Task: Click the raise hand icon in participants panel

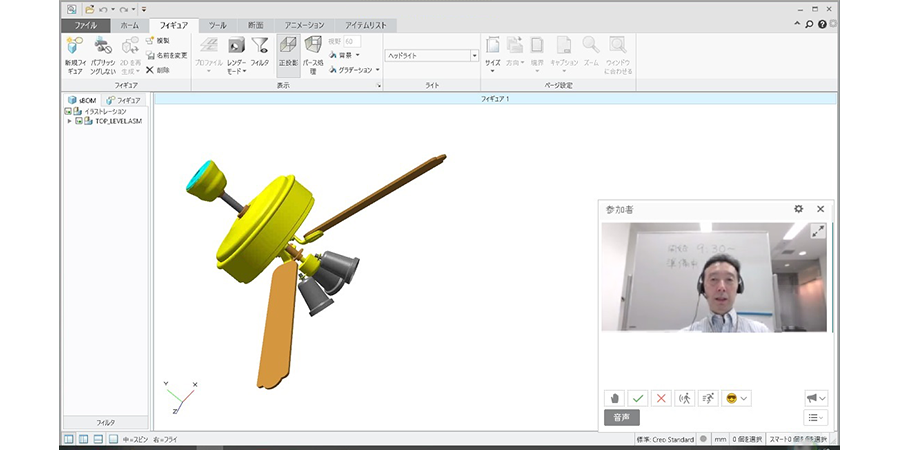Action: click(615, 398)
